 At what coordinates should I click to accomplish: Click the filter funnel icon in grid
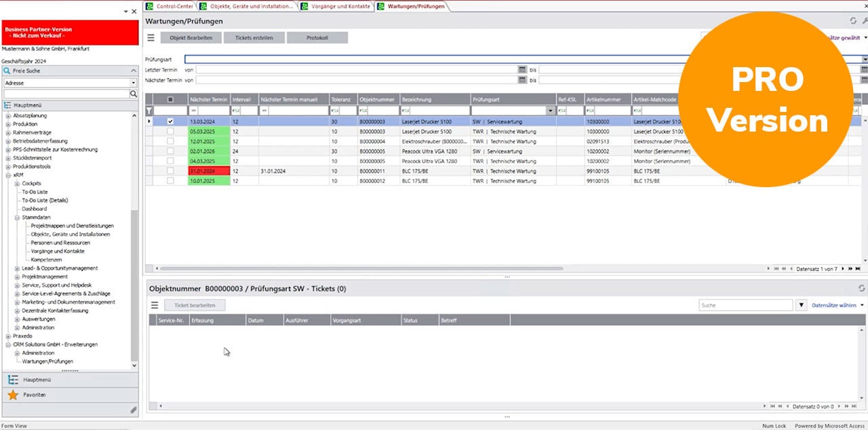point(150,110)
